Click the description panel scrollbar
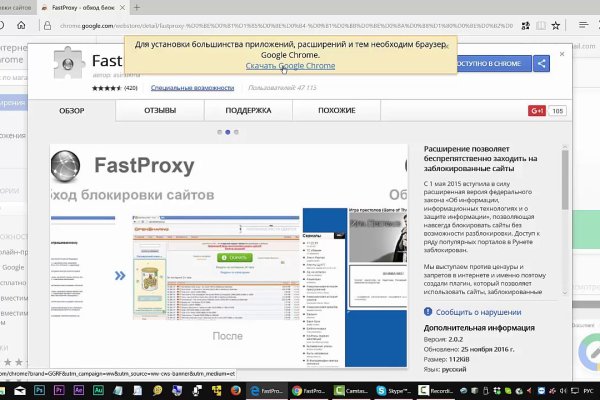 [565, 200]
